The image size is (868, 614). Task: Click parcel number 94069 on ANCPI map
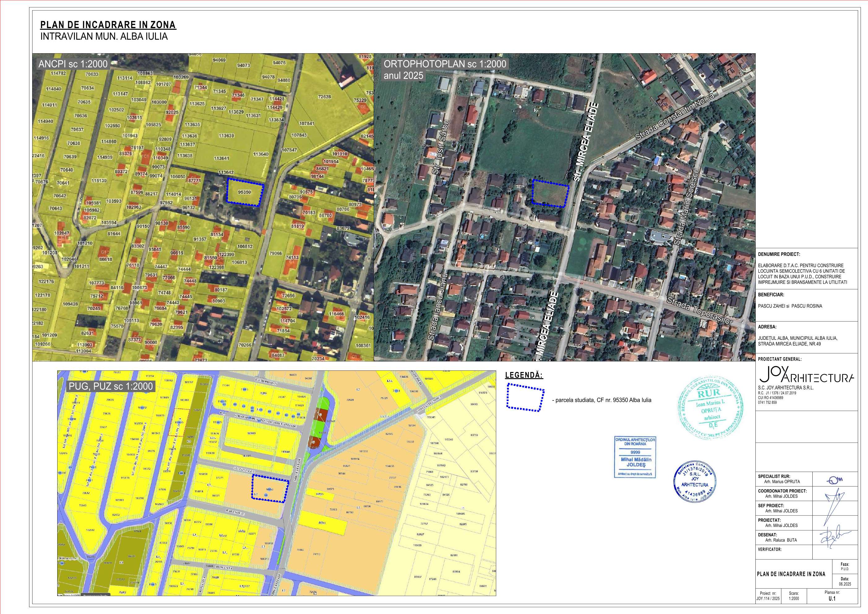tap(219, 61)
